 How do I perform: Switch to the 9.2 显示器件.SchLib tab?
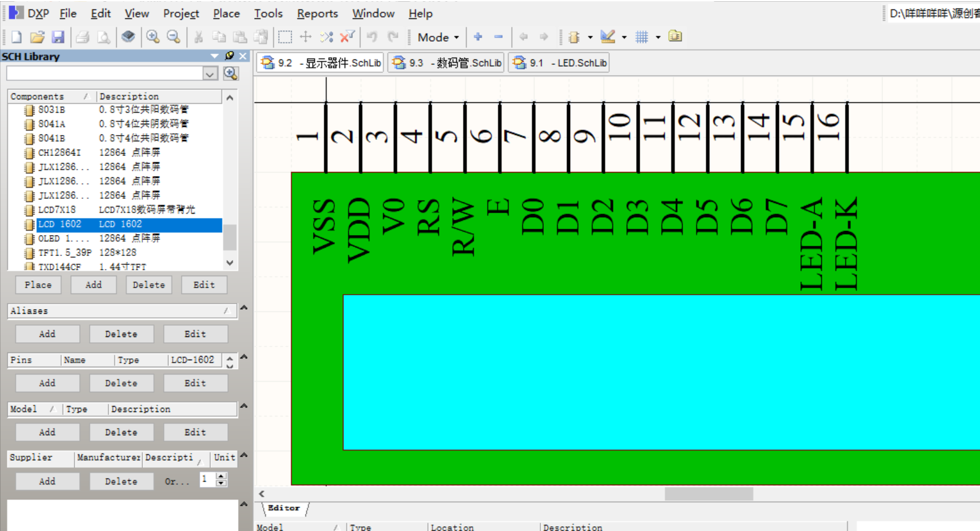click(320, 63)
